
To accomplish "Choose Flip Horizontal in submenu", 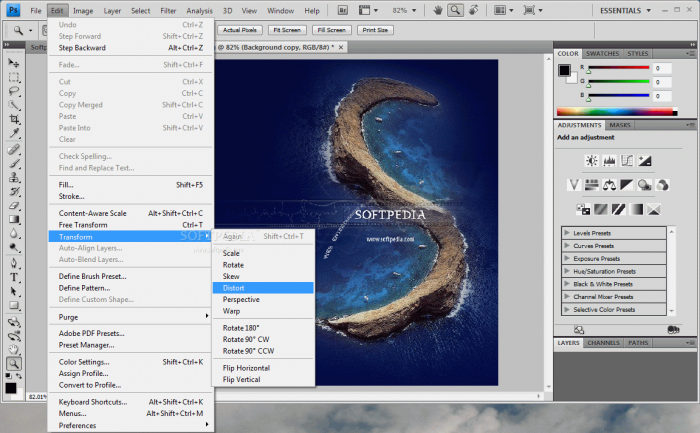I will [263, 368].
